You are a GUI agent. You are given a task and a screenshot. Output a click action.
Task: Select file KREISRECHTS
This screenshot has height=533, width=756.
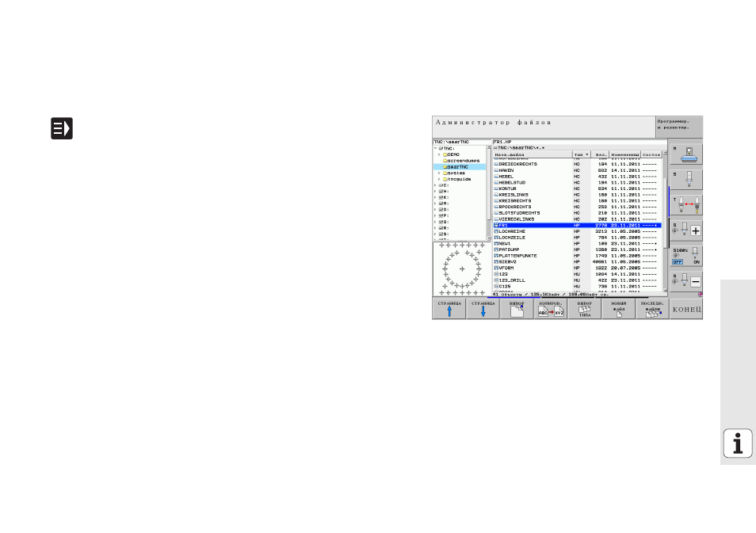coord(577,201)
